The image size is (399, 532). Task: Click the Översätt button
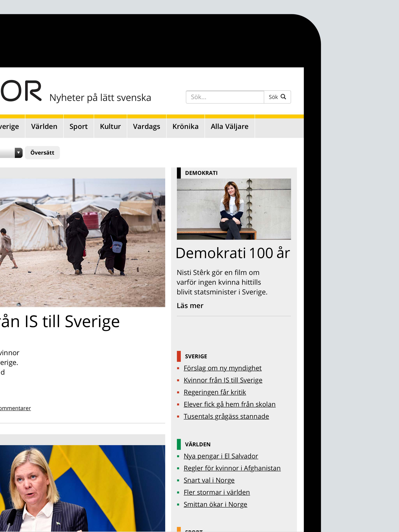pos(42,153)
